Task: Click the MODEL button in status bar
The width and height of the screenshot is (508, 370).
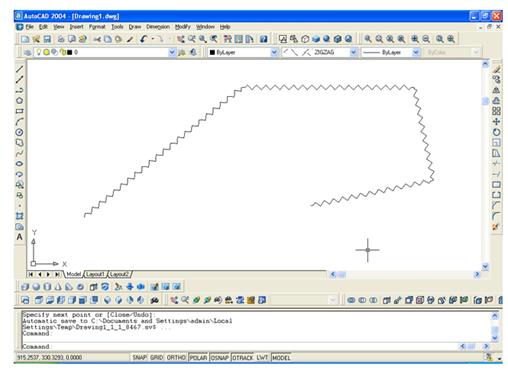Action: [281, 358]
